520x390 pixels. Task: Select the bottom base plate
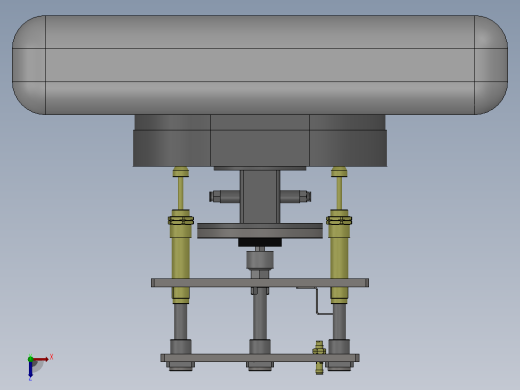click(x=260, y=358)
